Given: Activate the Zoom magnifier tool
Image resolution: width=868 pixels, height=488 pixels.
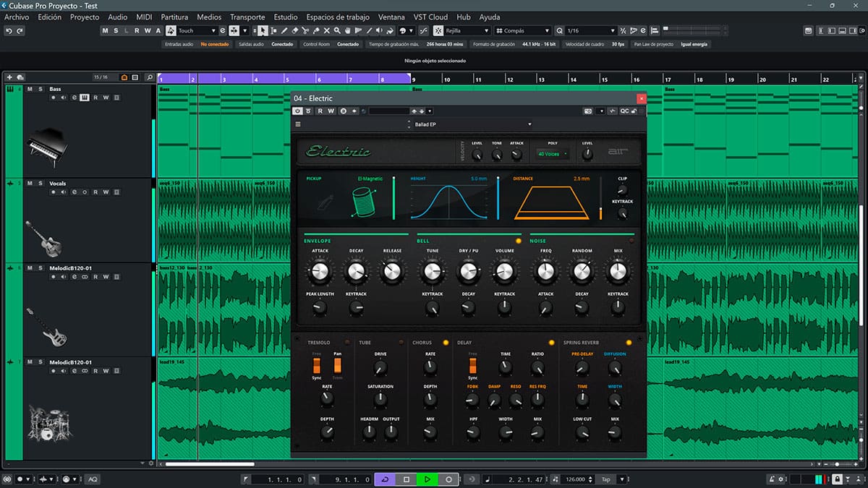Looking at the screenshot, I should [338, 31].
